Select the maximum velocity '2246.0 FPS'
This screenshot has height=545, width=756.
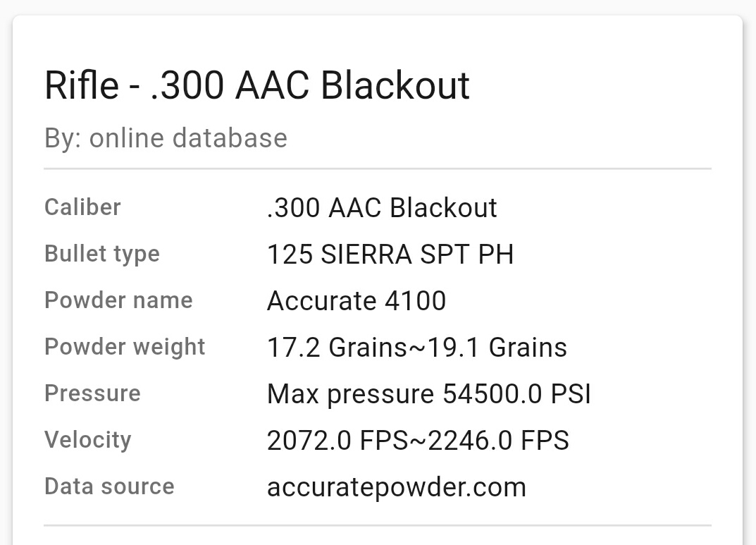click(x=498, y=441)
